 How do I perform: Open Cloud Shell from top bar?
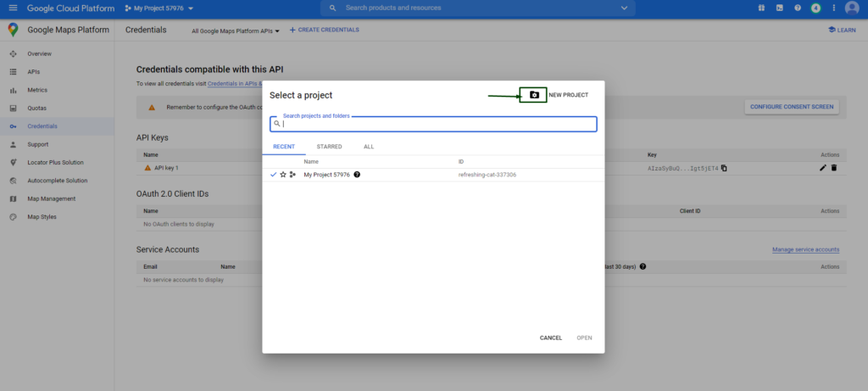(779, 8)
